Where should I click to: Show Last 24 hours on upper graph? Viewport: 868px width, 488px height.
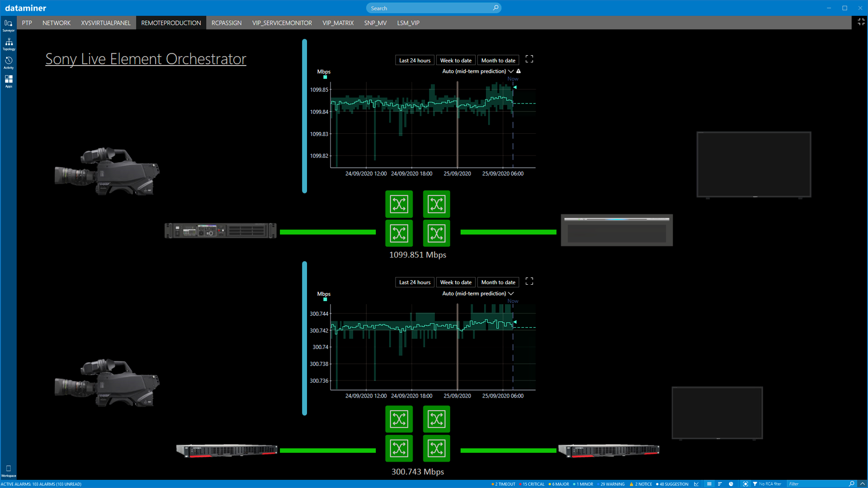point(415,61)
